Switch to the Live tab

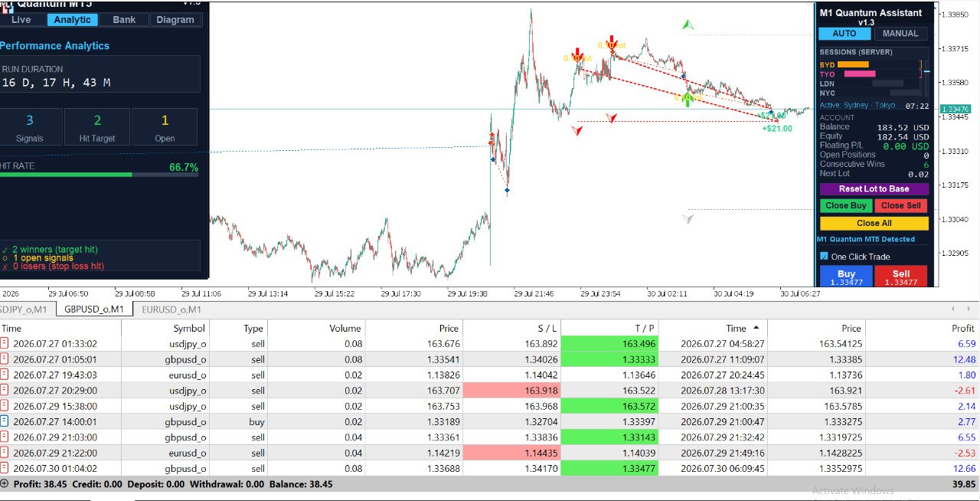tap(21, 20)
